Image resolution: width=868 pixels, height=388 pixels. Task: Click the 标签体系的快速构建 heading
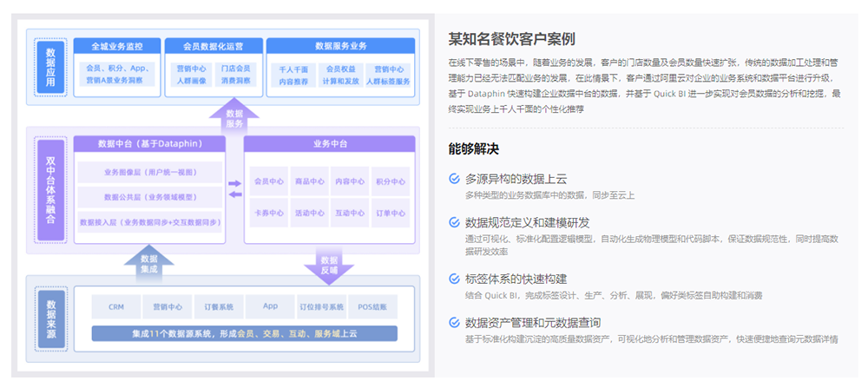point(516,279)
